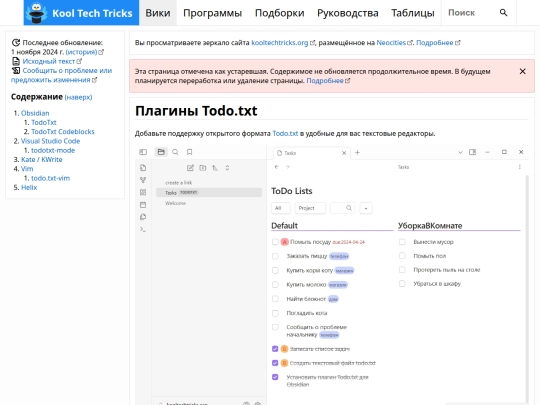Click the search icon in ToDo Lists filter

pyautogui.click(x=349, y=208)
